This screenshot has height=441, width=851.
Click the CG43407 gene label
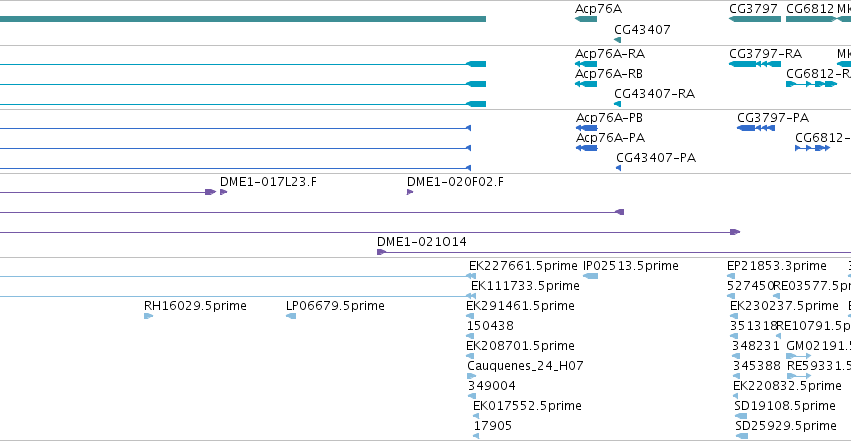coord(642,29)
